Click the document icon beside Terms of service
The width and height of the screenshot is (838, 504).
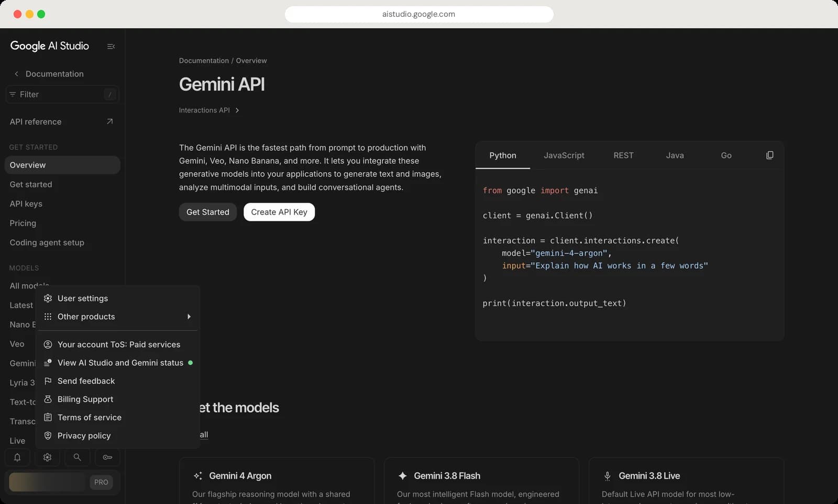(x=48, y=417)
